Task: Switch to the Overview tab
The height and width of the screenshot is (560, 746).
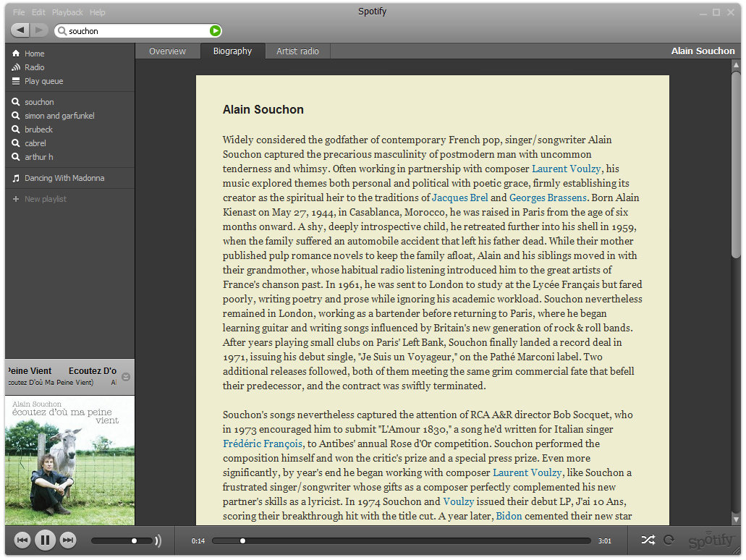Action: pos(167,51)
